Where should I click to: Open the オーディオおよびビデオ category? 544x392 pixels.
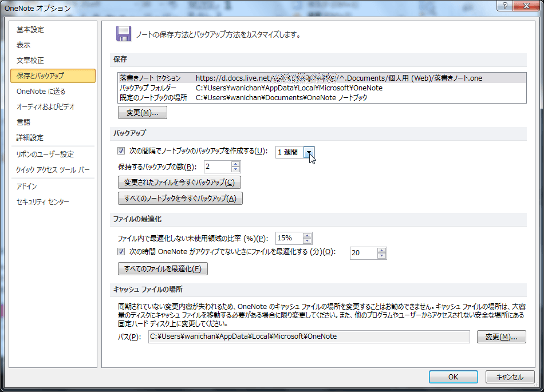53,107
